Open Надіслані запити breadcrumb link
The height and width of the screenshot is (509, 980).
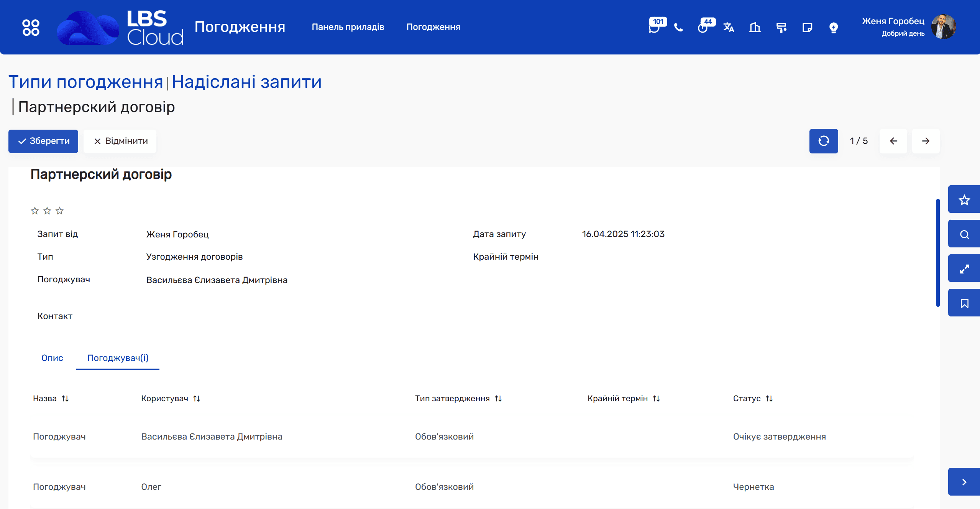[x=247, y=82]
